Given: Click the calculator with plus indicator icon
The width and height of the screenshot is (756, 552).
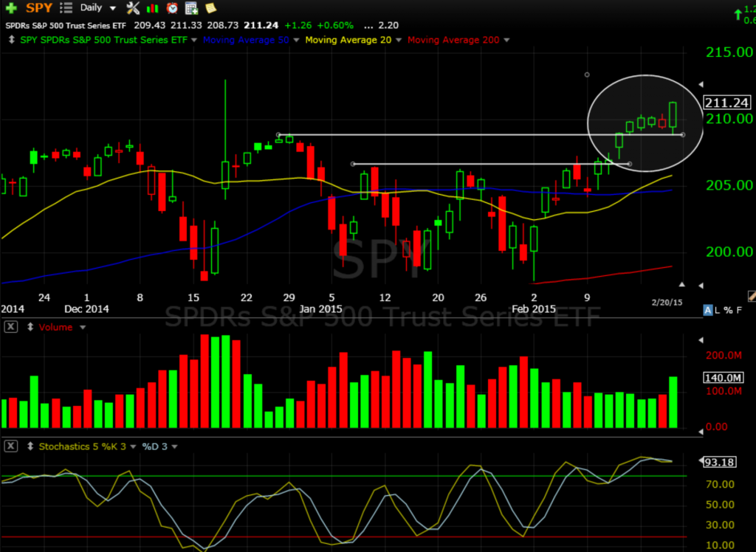Looking at the screenshot, I should (191, 7).
